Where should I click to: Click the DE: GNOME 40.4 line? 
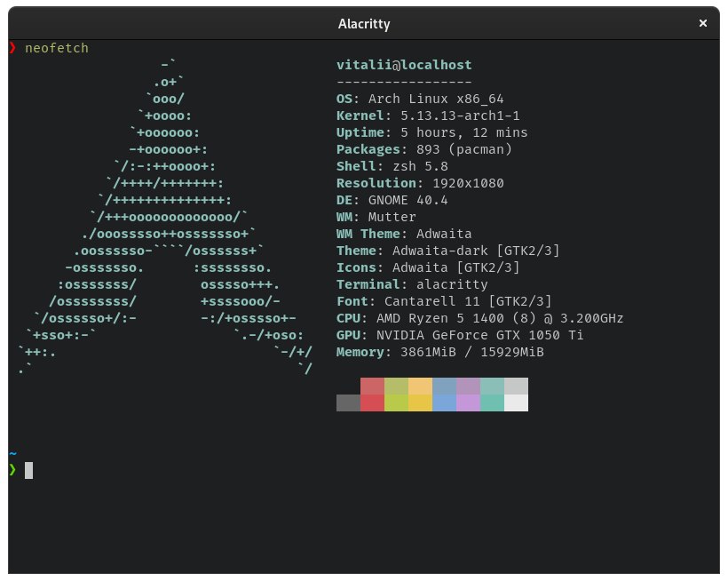coord(392,200)
